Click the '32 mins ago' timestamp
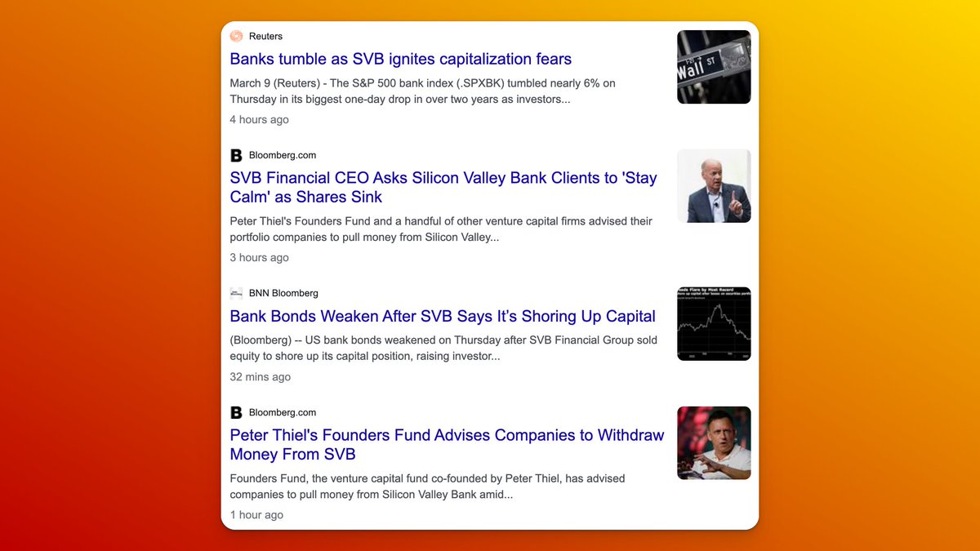The image size is (980, 551). 260,376
